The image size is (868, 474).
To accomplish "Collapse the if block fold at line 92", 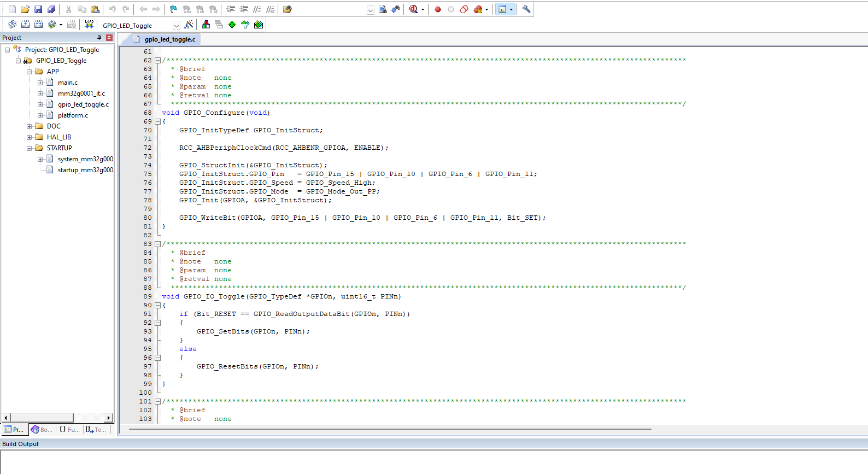I will tap(157, 323).
